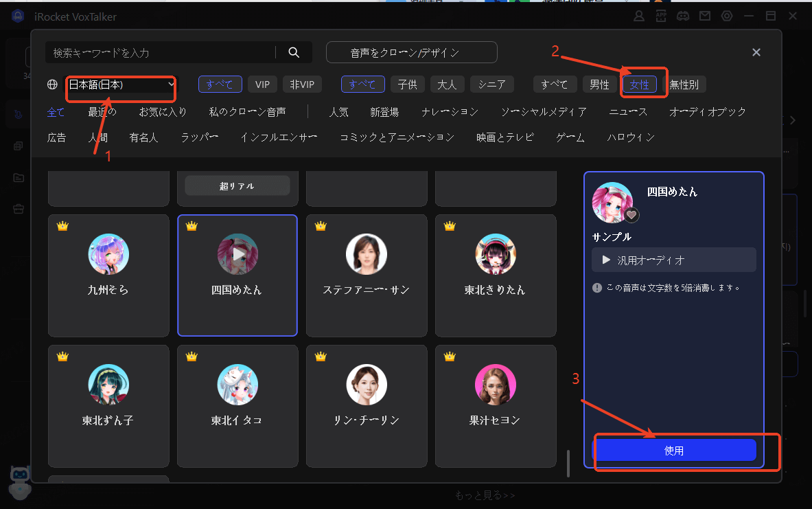The width and height of the screenshot is (812, 509).
Task: Filter voices by VIP
Action: tap(263, 84)
